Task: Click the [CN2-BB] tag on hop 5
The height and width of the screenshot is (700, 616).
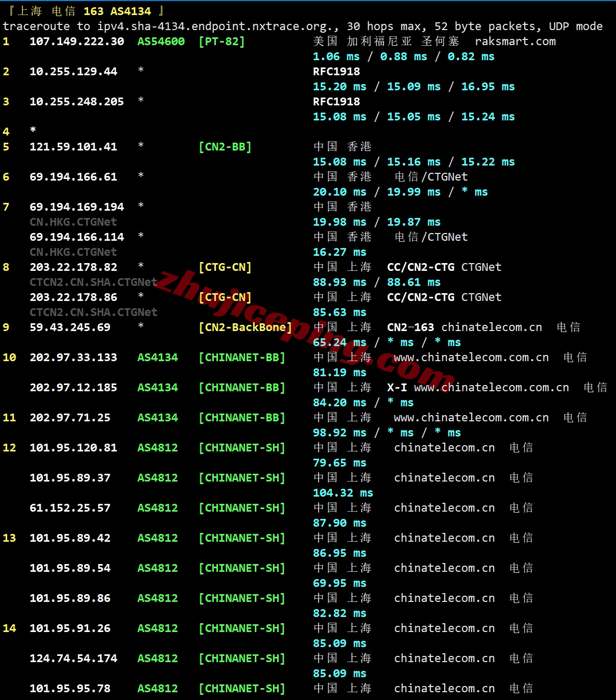Action: pos(225,147)
